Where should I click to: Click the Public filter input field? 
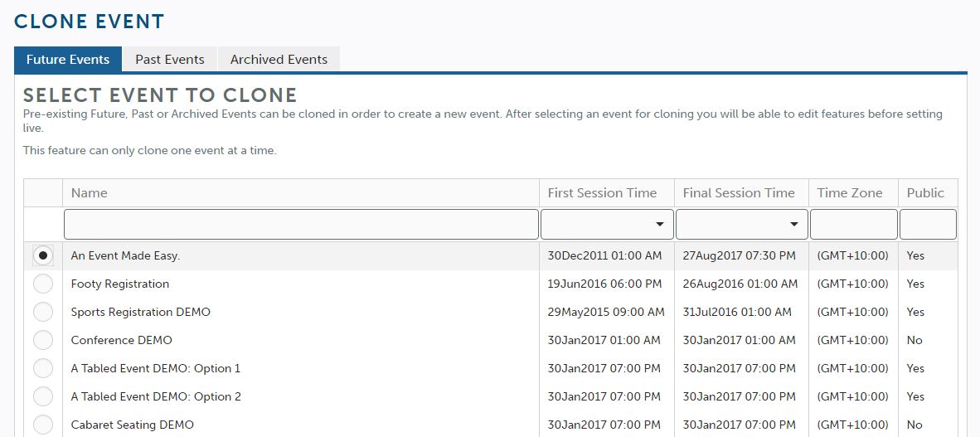coord(928,225)
